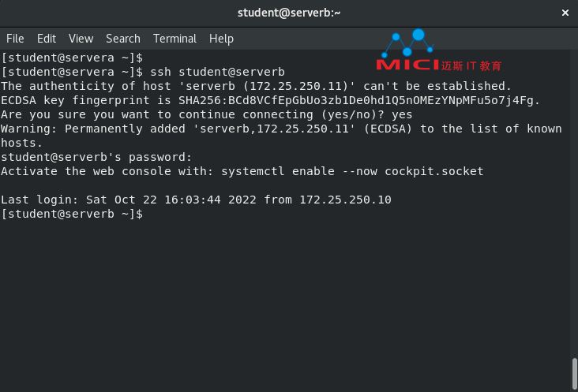Close the terminal window
This screenshot has height=392, width=578.
coord(565,13)
